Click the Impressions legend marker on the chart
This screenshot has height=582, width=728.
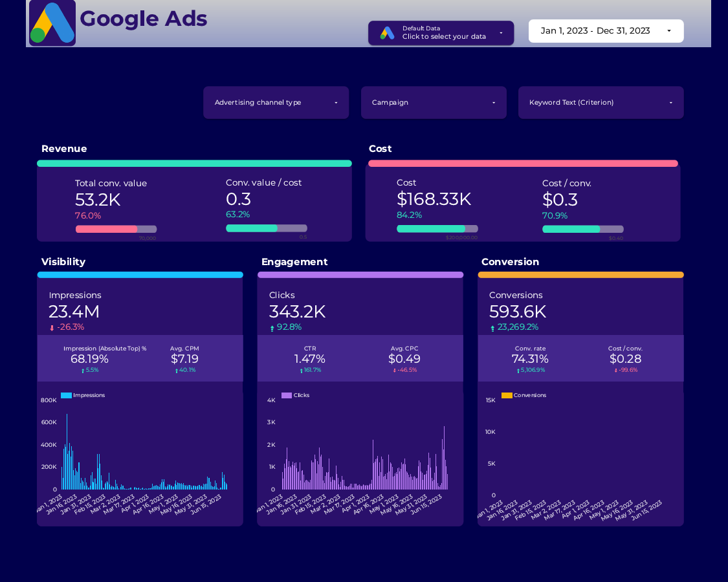coord(67,394)
